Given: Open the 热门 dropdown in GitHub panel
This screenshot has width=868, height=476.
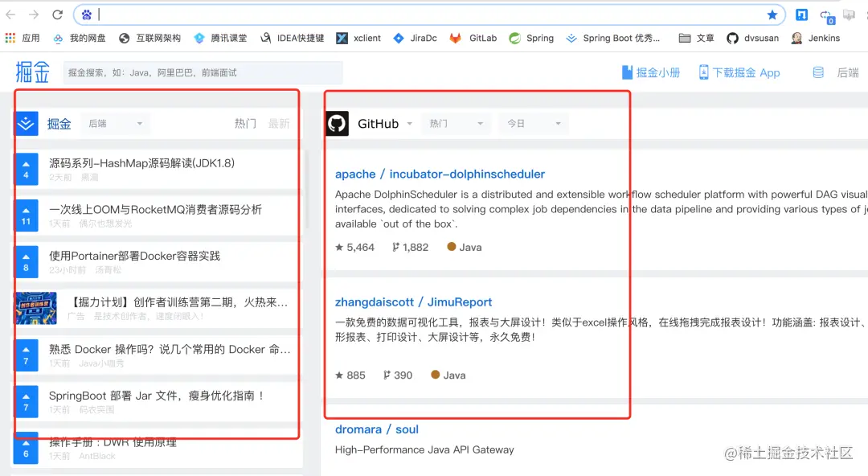Looking at the screenshot, I should click(455, 123).
